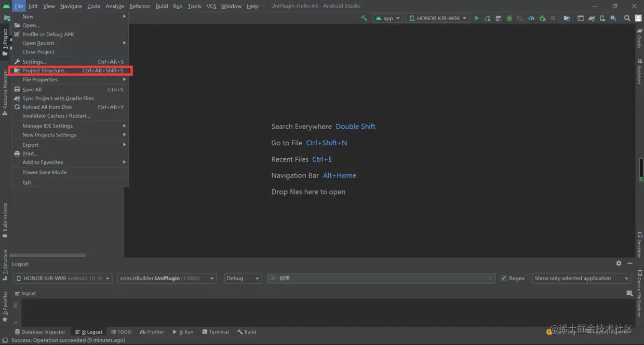The image size is (644, 345).
Task: Open the Refactor menu
Action: coord(140,6)
